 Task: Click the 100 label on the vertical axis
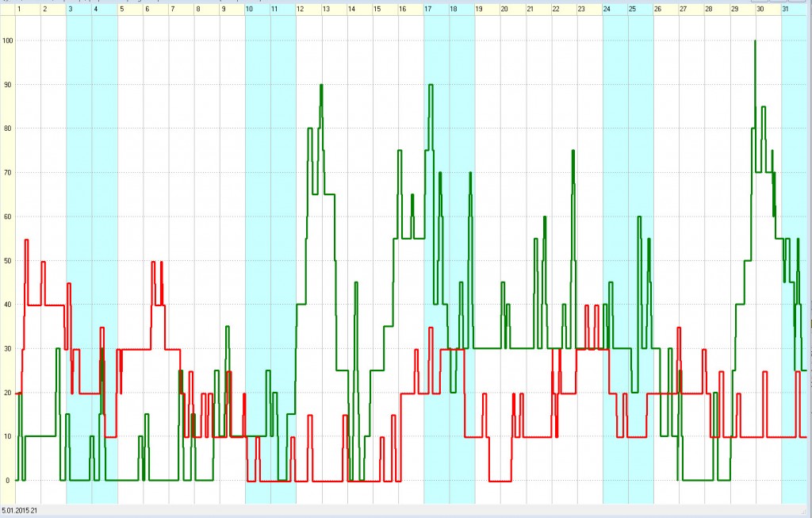(x=7, y=40)
